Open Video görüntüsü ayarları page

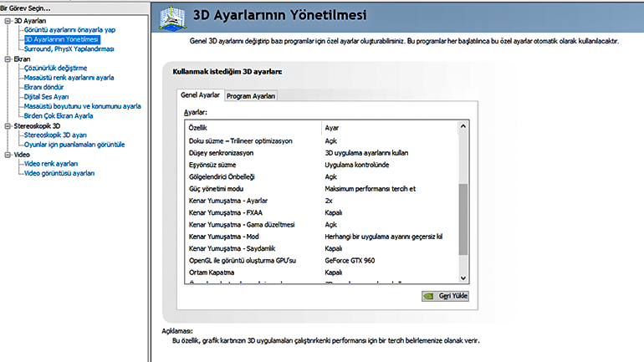(x=59, y=173)
